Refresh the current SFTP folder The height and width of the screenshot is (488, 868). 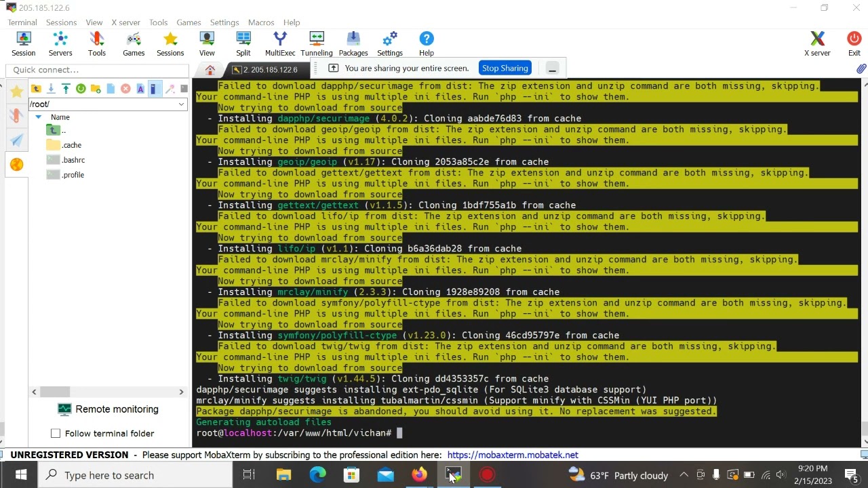(81, 89)
